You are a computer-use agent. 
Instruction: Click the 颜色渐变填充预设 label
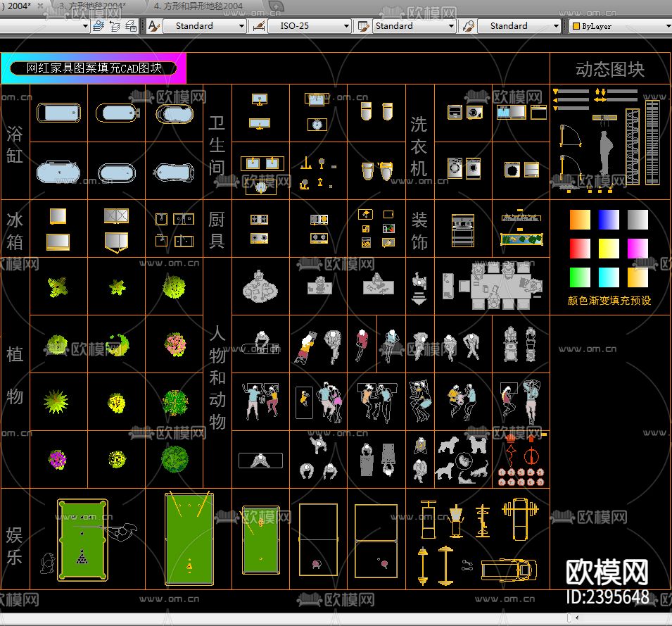tap(609, 300)
